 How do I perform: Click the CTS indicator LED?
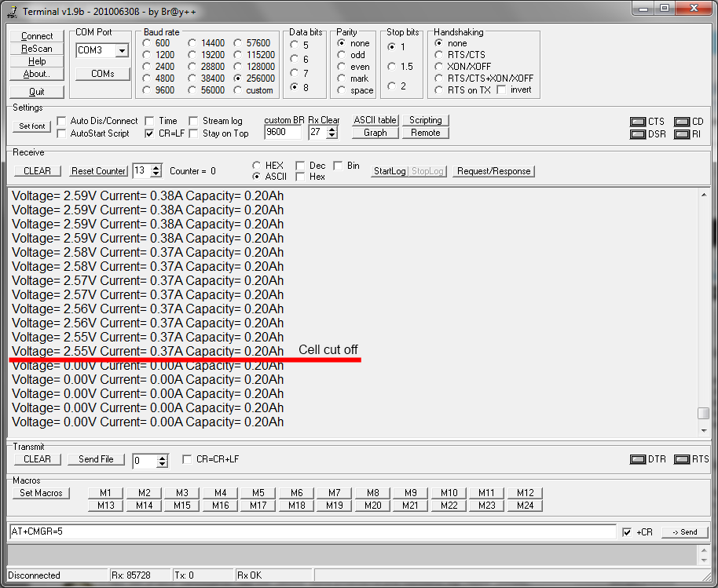[637, 122]
